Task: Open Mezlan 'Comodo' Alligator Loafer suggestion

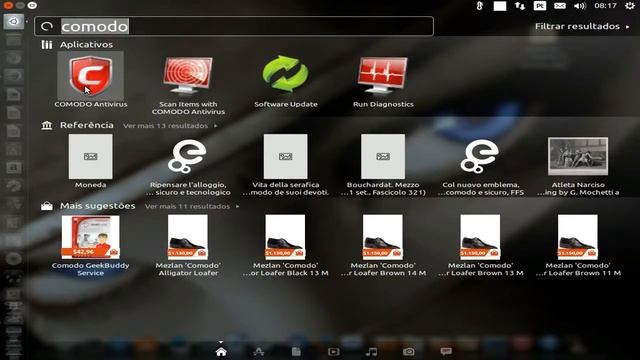Action: [x=188, y=246]
